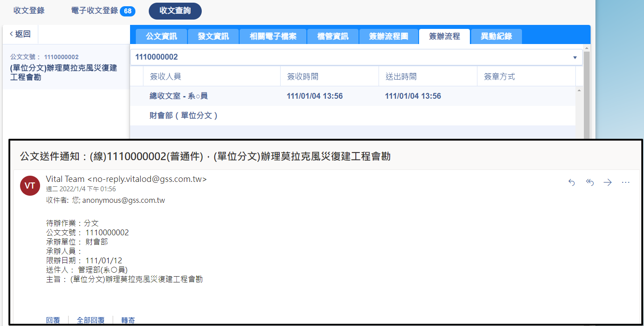The width and height of the screenshot is (644, 326).
Task: Open the 檔管資訊 tab
Action: [x=333, y=36]
